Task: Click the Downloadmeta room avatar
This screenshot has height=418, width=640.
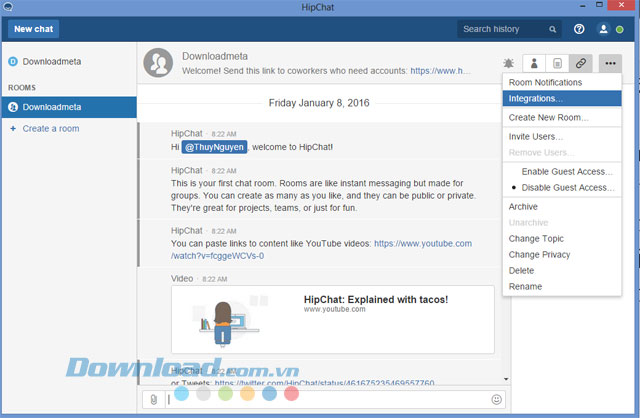Action: tap(158, 62)
